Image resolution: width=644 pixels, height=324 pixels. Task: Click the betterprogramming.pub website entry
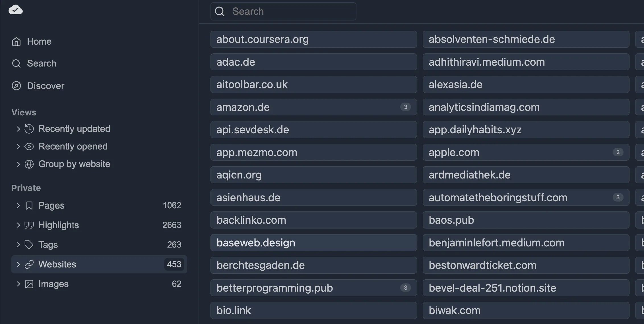(x=313, y=288)
